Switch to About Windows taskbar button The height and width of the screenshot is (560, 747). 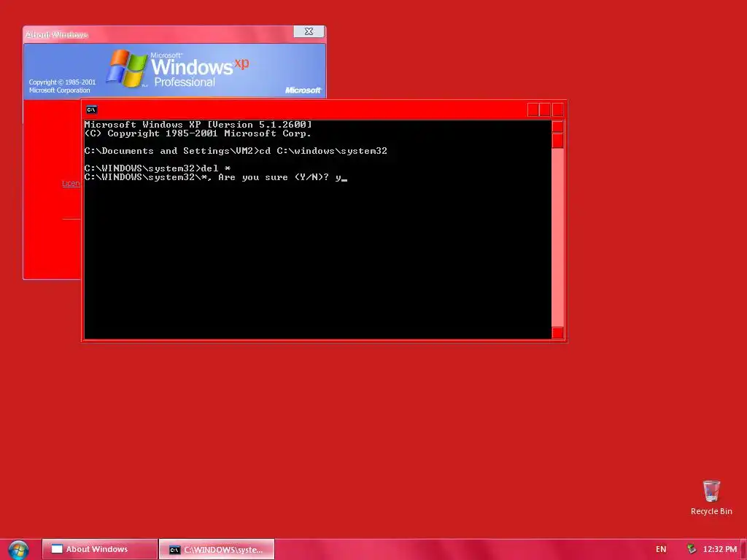99,549
